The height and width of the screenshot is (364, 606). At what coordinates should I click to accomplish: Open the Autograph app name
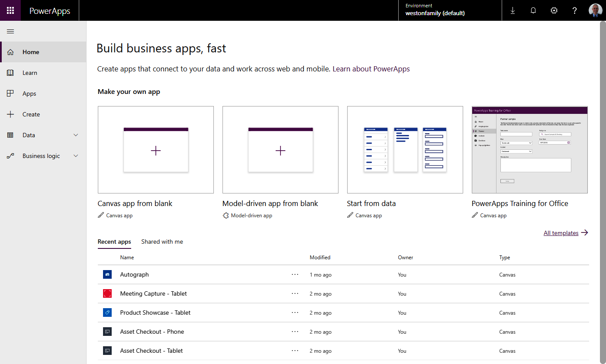134,274
